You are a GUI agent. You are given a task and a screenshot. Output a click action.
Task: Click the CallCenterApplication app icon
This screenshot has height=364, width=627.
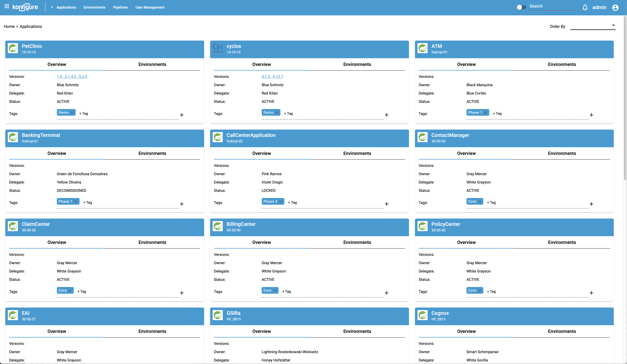pos(218,137)
